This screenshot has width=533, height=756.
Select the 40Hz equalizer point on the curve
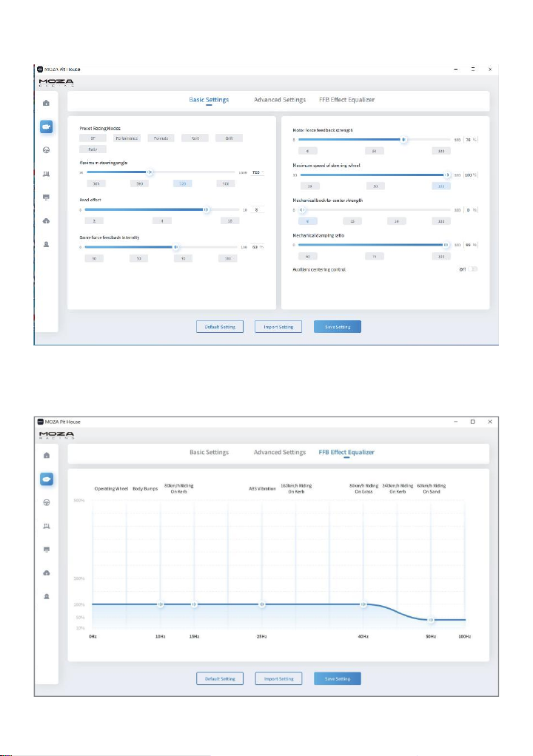[x=363, y=604]
